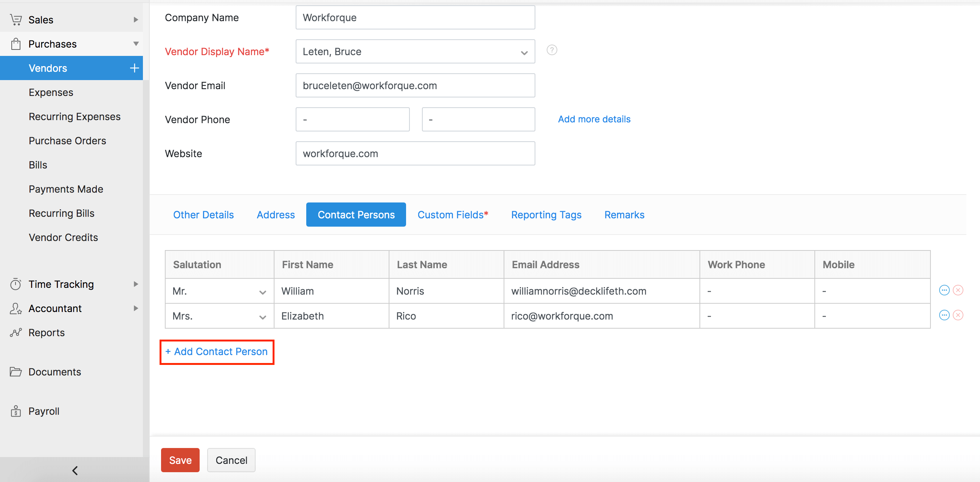
Task: Open help tooltip beside Vendor Display Name
Action: [552, 50]
